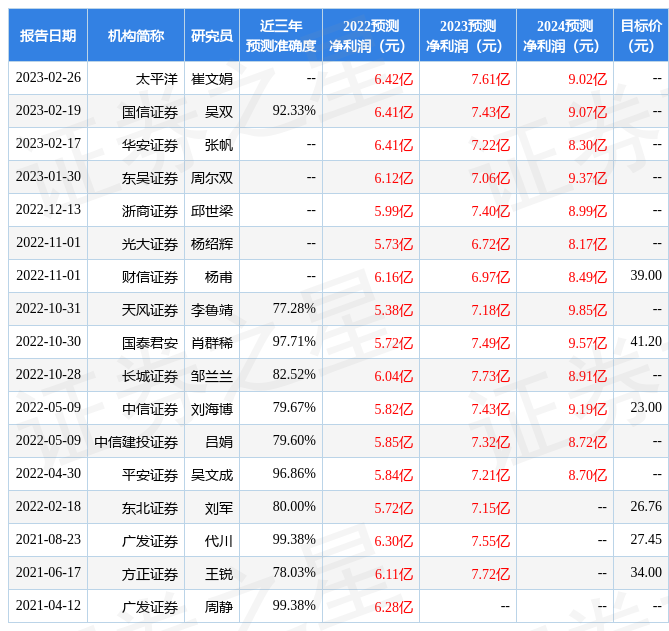The image size is (669, 631).
Task: Click institution 国信证券
Action: [x=150, y=112]
